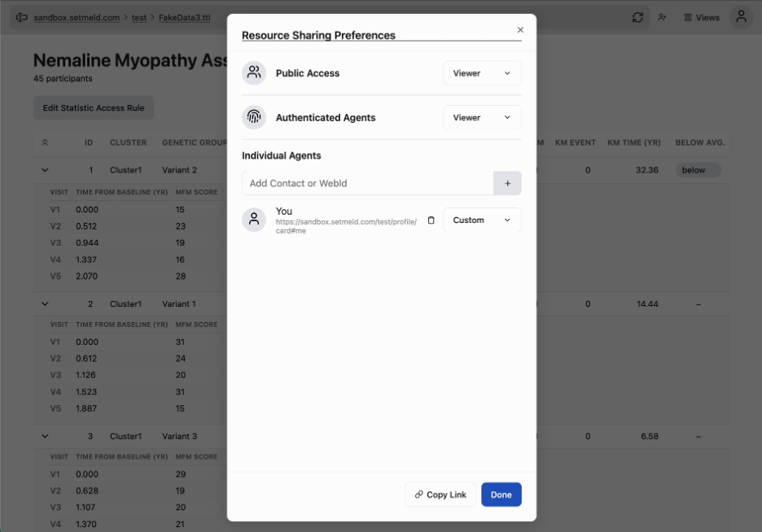Click the WebId URL under You

346,226
